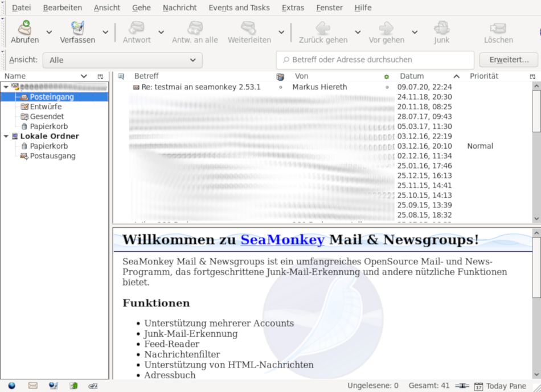Viewport: 541px width, 392px height.
Task: Choose columns in the message list picker
Action: click(x=532, y=76)
